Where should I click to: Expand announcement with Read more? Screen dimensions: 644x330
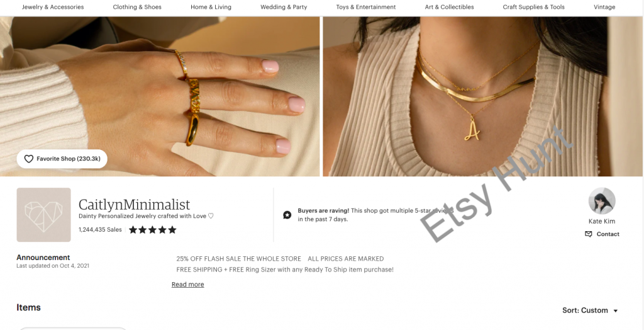point(187,284)
